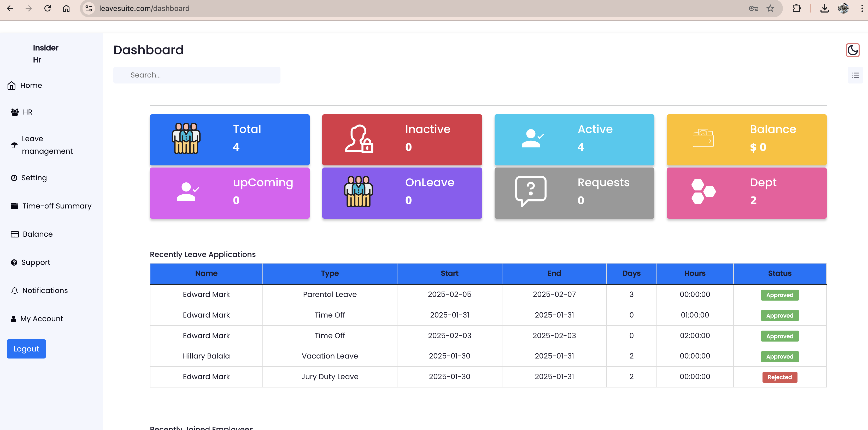Click Approved badge for Vacation Leave row

point(780,357)
